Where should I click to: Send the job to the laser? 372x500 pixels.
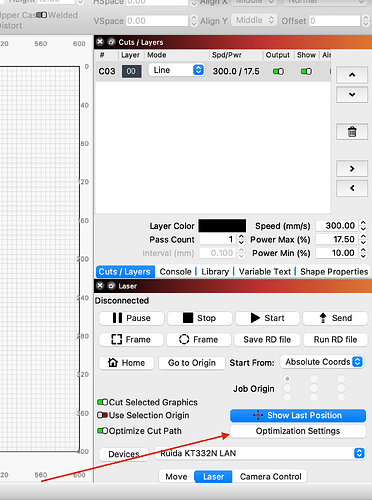tap(335, 318)
